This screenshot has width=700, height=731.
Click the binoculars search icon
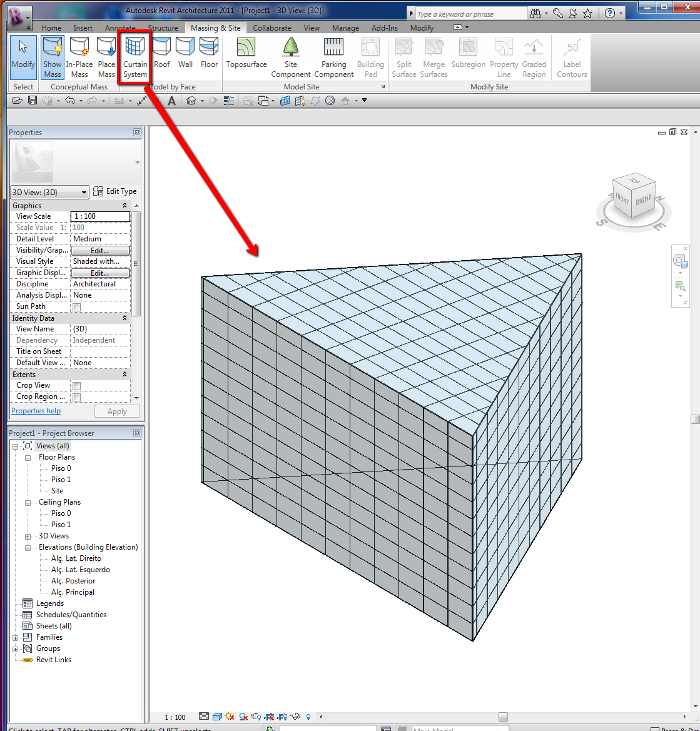click(535, 14)
